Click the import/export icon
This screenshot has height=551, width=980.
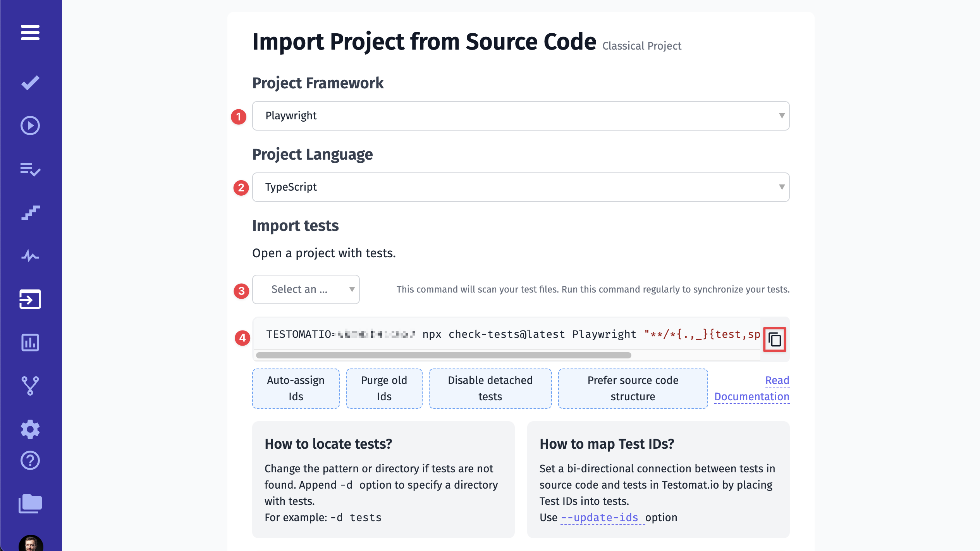(x=30, y=299)
